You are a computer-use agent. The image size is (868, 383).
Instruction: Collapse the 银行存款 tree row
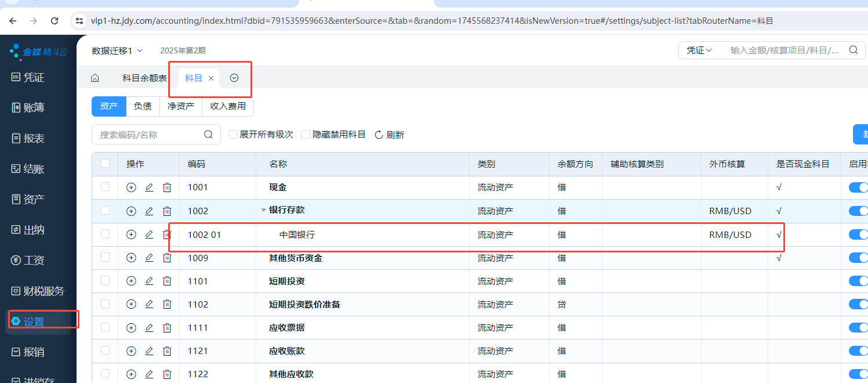pos(264,211)
